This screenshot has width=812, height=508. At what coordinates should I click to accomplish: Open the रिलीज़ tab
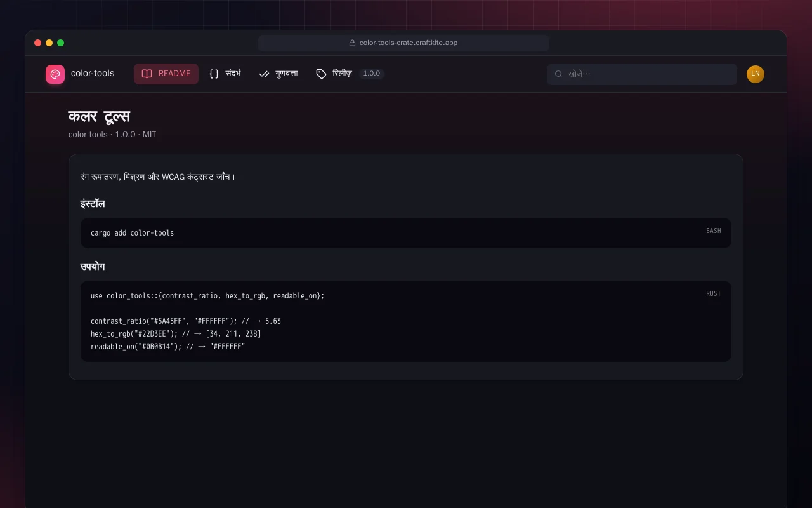pos(350,74)
